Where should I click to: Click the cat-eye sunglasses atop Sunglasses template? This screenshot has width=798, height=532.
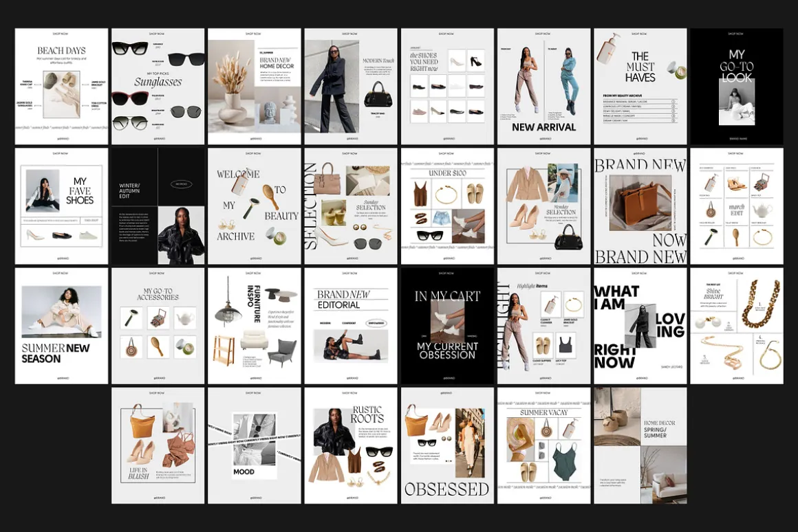click(130, 48)
